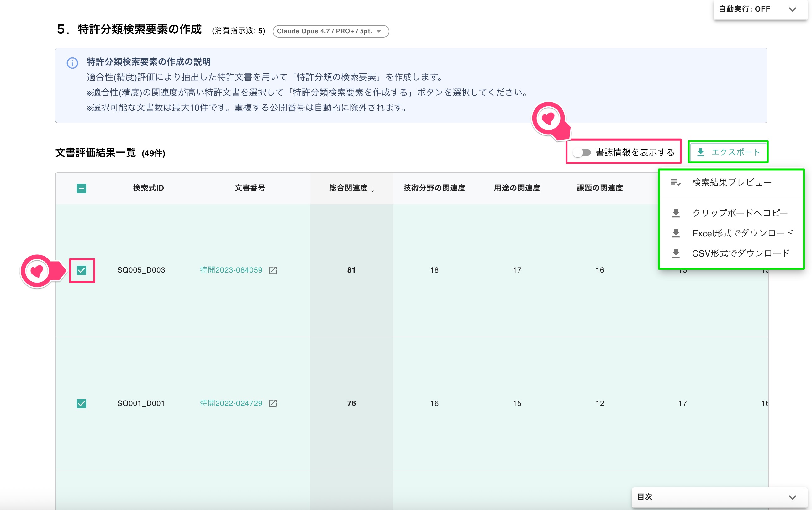Screen dimensions: 812x510
Task: Uncheck the SQ001_D001 row checkbox
Action: (x=82, y=403)
